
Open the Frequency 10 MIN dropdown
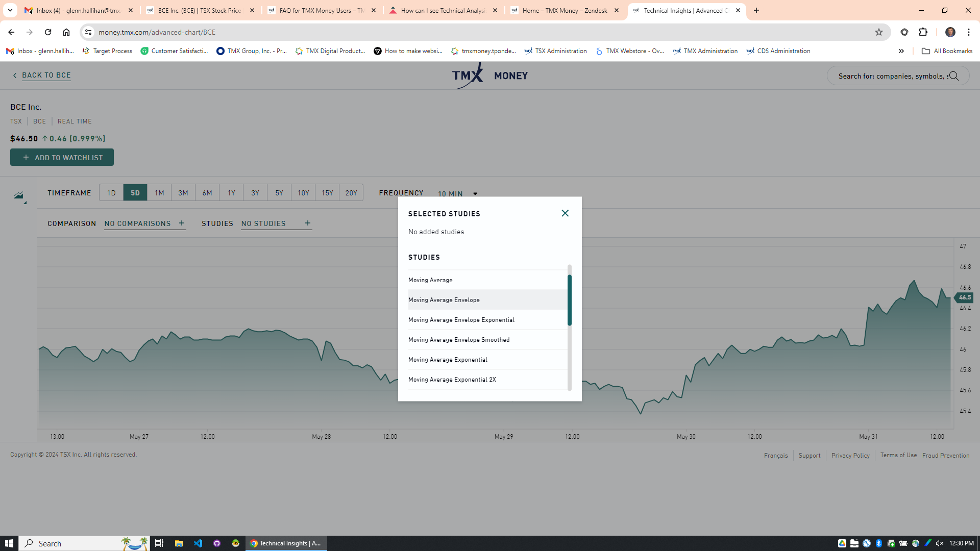(457, 194)
